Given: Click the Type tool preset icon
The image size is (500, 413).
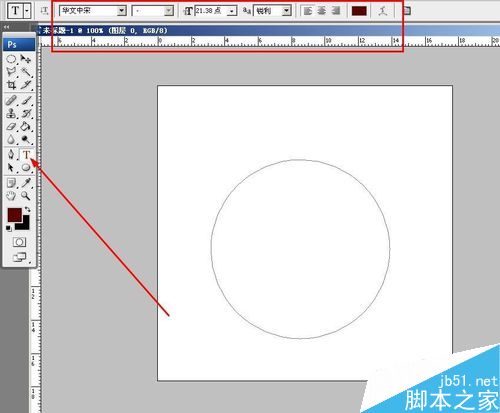Looking at the screenshot, I should [15, 11].
